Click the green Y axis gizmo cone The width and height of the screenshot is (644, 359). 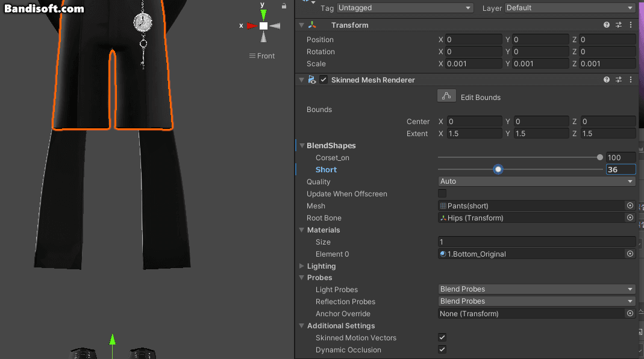tap(263, 15)
